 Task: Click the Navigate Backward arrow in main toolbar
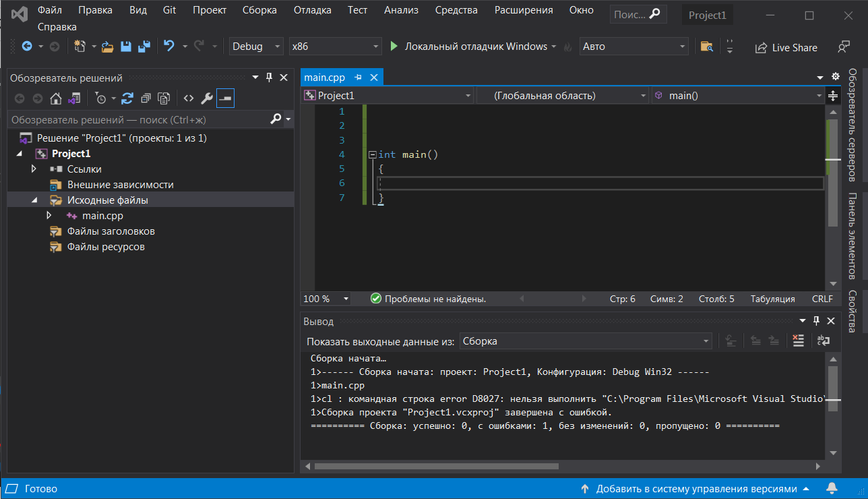(27, 47)
